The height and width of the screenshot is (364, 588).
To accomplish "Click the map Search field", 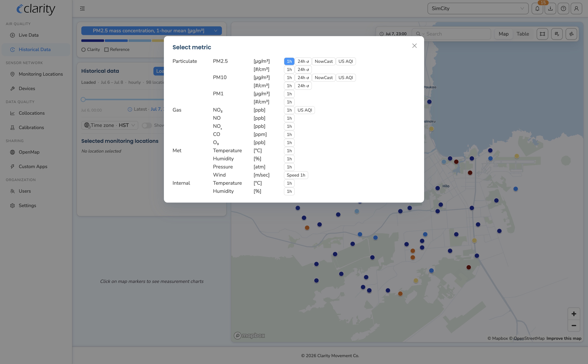I will coord(458,34).
